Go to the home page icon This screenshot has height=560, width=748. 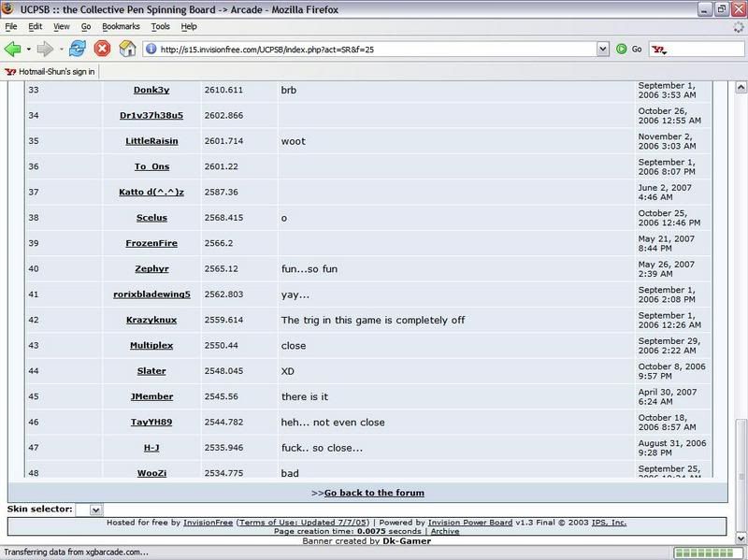127,49
